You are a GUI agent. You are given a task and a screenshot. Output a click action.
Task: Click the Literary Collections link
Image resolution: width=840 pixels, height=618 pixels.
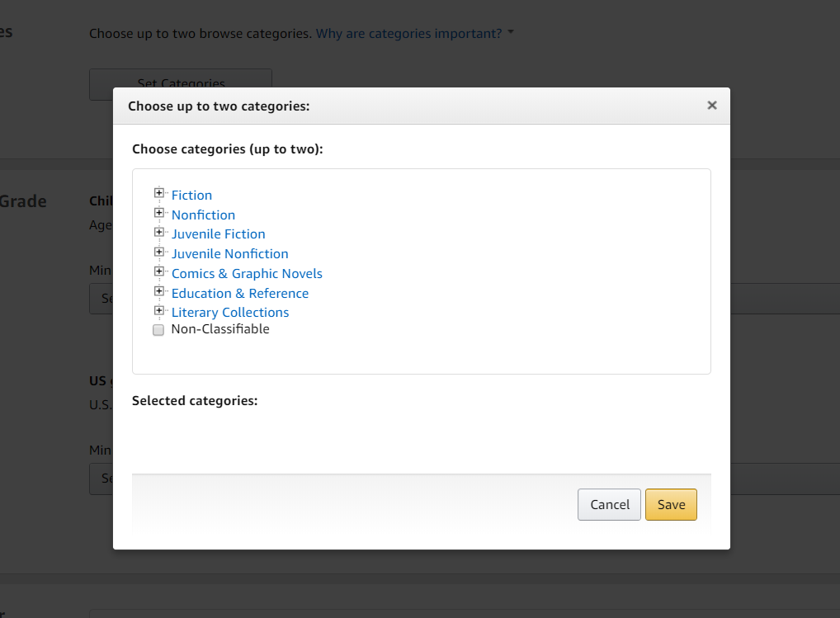229,313
